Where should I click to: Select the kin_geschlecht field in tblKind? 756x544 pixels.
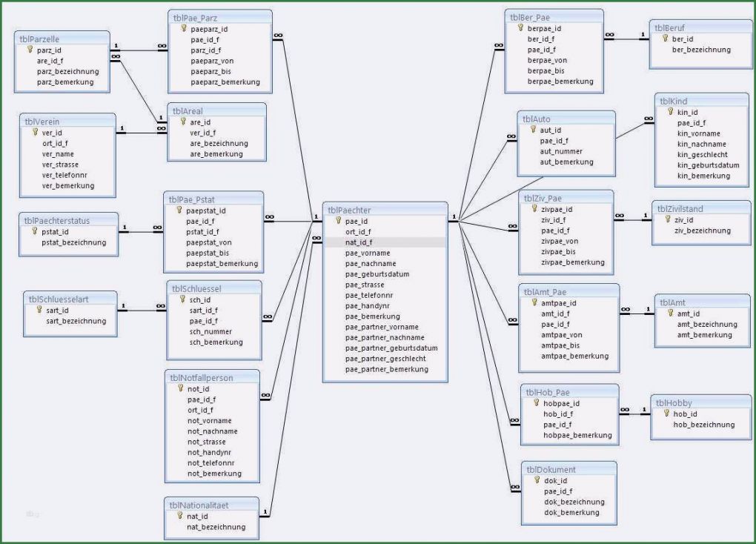pyautogui.click(x=703, y=154)
